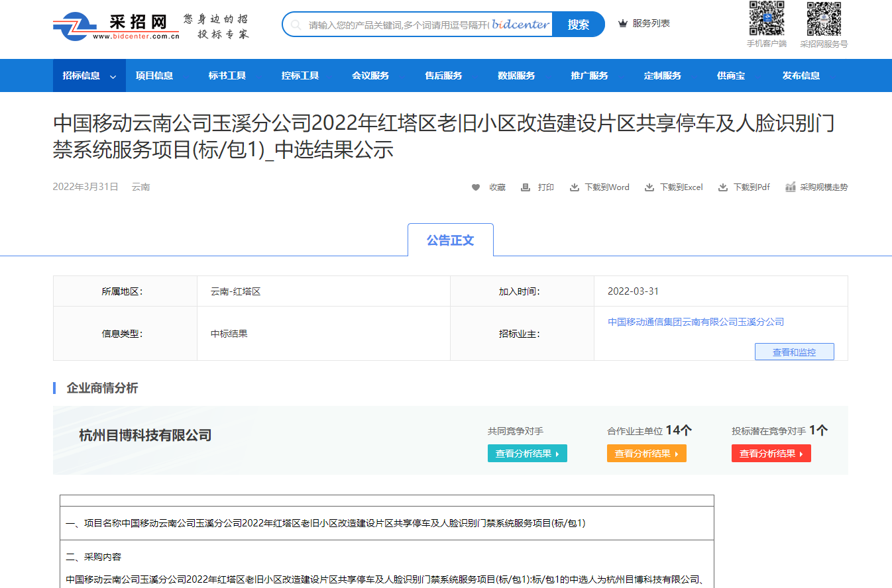The image size is (892, 588).
Task: Open the 推广服务 menu
Action: point(589,75)
